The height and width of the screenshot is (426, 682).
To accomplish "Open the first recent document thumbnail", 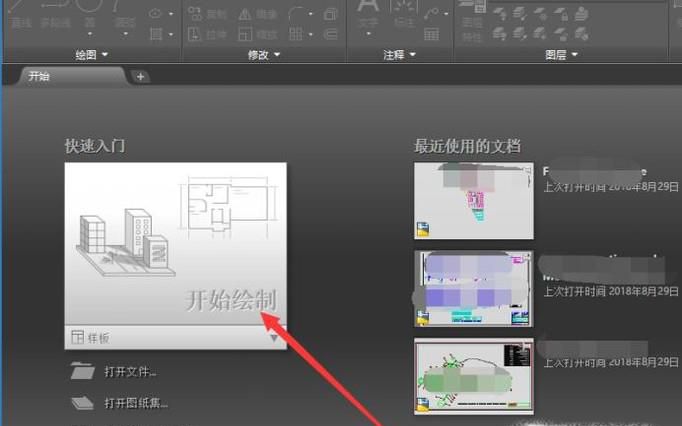I will [473, 200].
